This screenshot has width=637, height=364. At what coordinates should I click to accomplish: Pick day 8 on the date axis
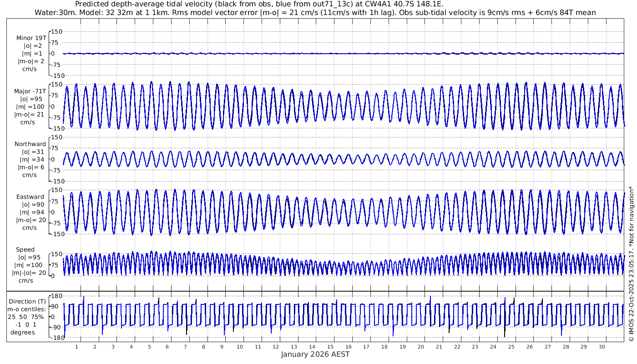(204, 347)
